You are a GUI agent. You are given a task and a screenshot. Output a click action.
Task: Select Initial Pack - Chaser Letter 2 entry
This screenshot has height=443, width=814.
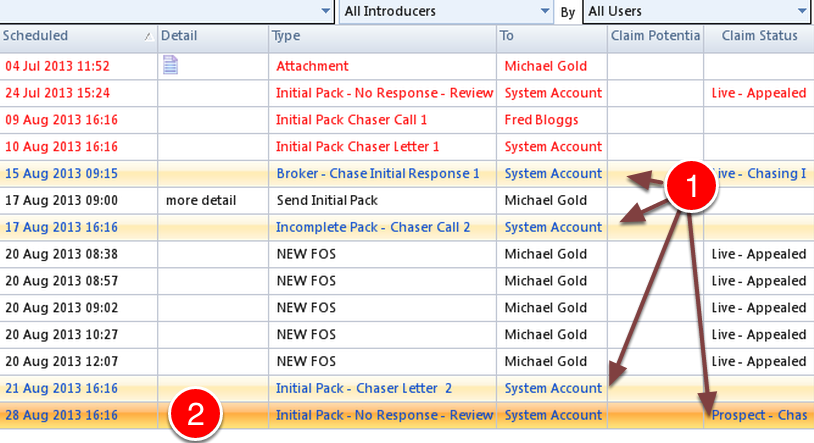pos(363,388)
